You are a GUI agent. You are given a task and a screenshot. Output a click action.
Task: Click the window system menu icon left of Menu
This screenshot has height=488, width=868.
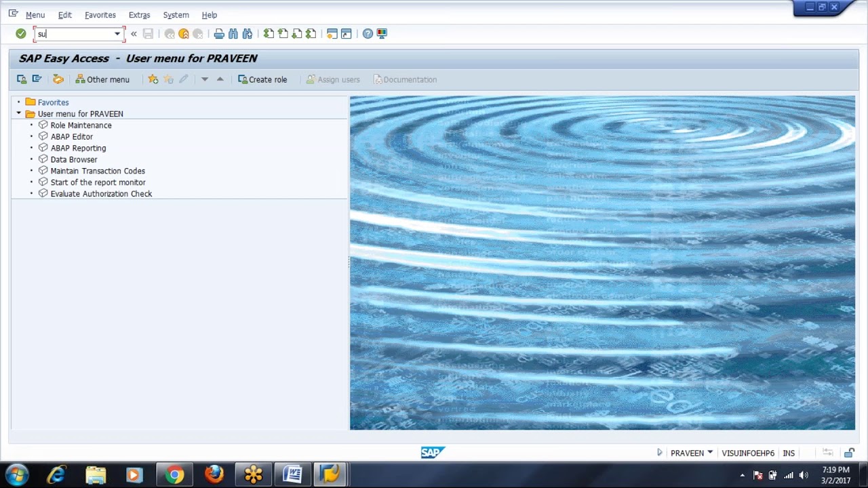pyautogui.click(x=13, y=14)
